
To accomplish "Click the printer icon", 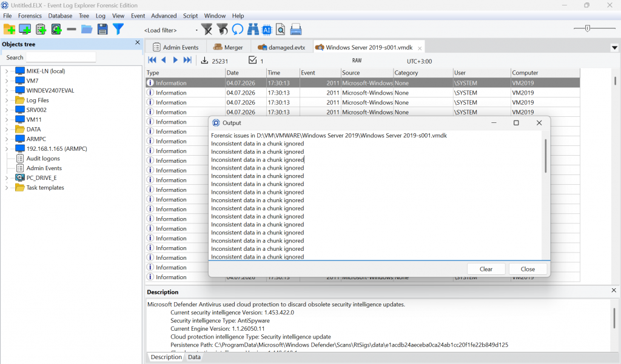I will pyautogui.click(x=296, y=29).
